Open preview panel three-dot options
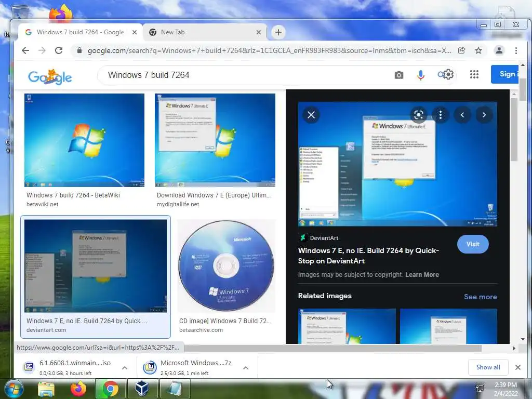The height and width of the screenshot is (399, 532). pos(441,115)
